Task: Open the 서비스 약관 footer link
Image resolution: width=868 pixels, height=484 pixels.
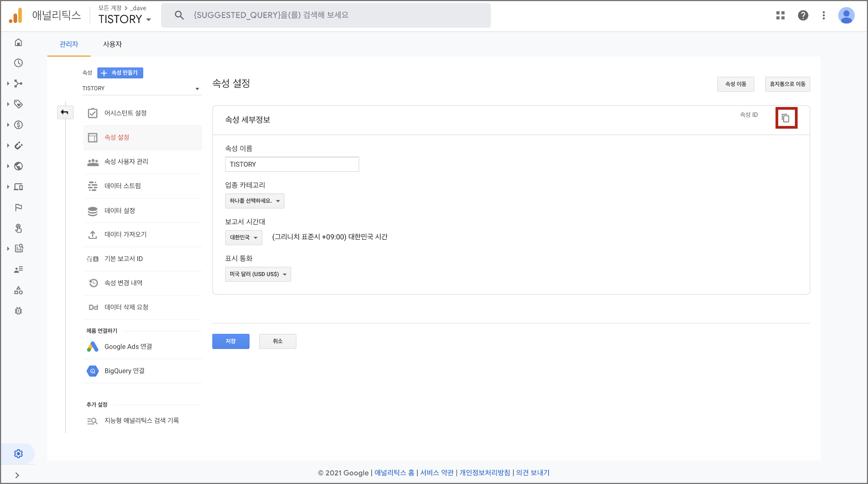Action: click(x=437, y=473)
